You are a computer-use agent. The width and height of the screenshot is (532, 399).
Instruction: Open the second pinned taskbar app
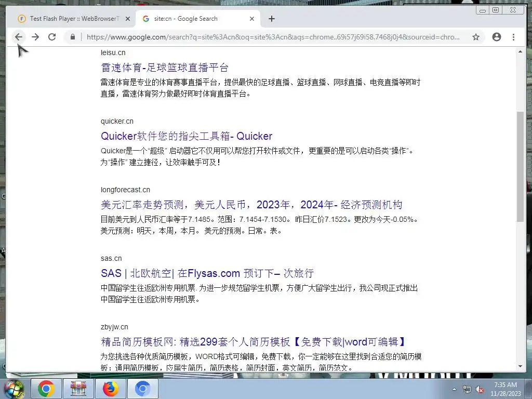point(78,389)
